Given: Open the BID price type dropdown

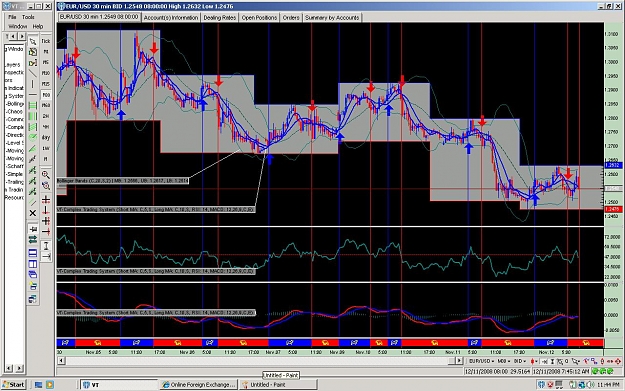Looking at the screenshot, I should pos(520,361).
